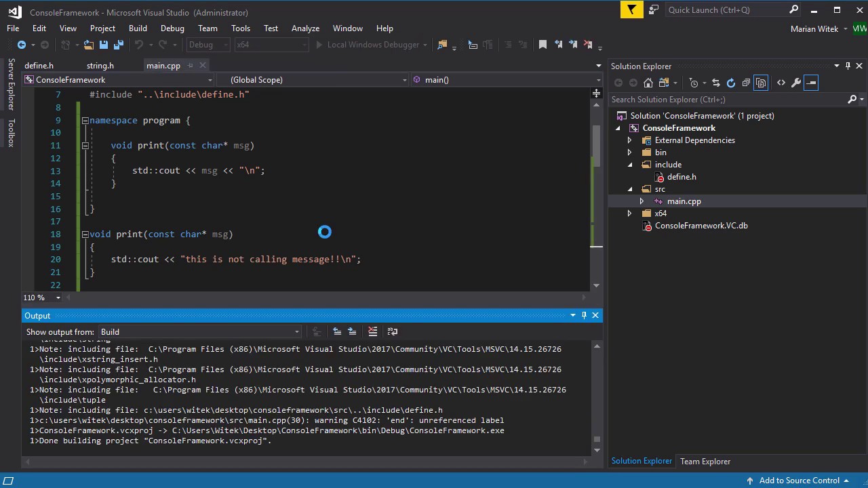Click the notifications flag icon

pyautogui.click(x=632, y=9)
